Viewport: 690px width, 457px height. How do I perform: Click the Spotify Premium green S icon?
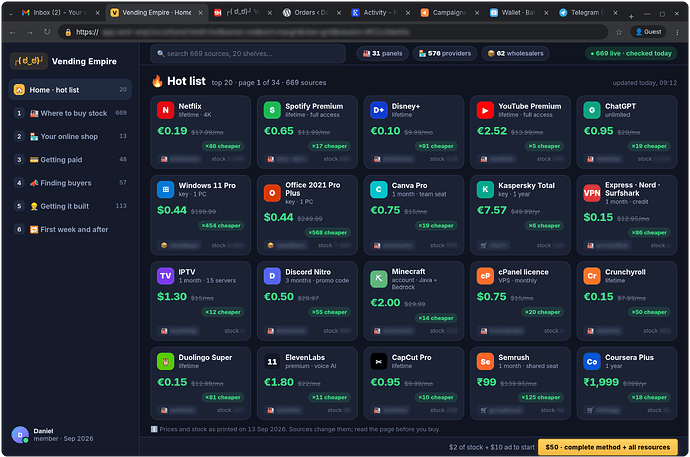point(272,110)
